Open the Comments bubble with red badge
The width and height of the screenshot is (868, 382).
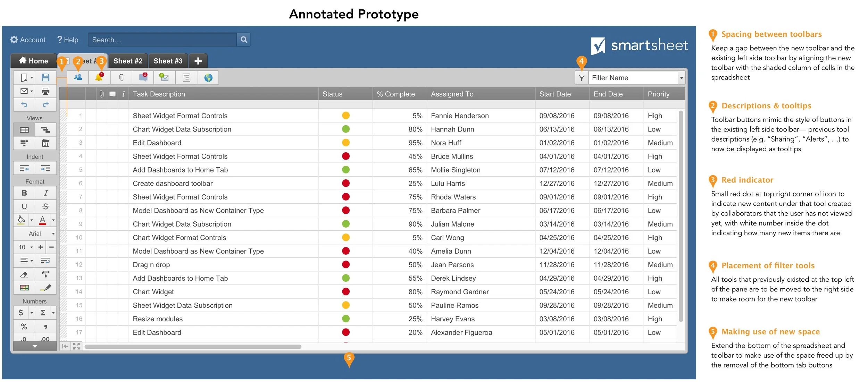(143, 77)
